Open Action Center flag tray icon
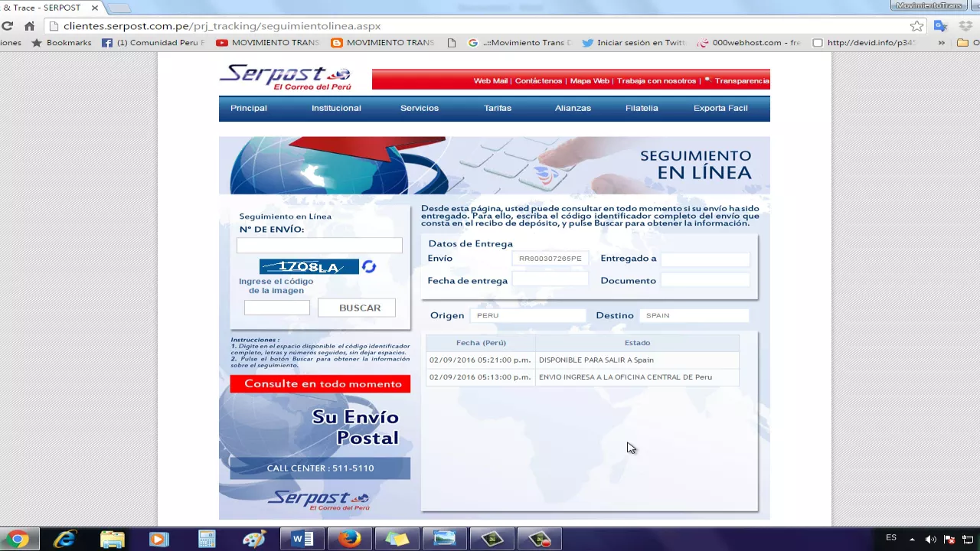Viewport: 980px width, 551px height. point(949,540)
